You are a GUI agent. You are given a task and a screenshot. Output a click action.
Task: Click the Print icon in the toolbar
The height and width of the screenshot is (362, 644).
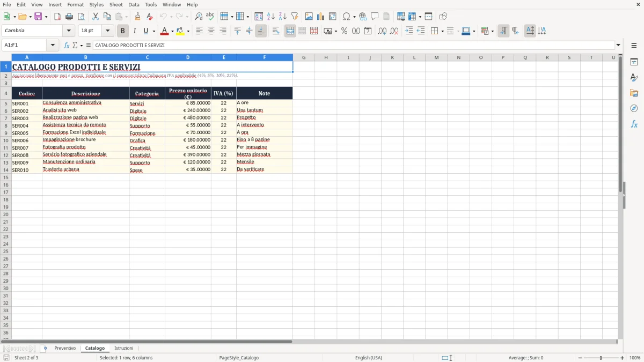69,17
